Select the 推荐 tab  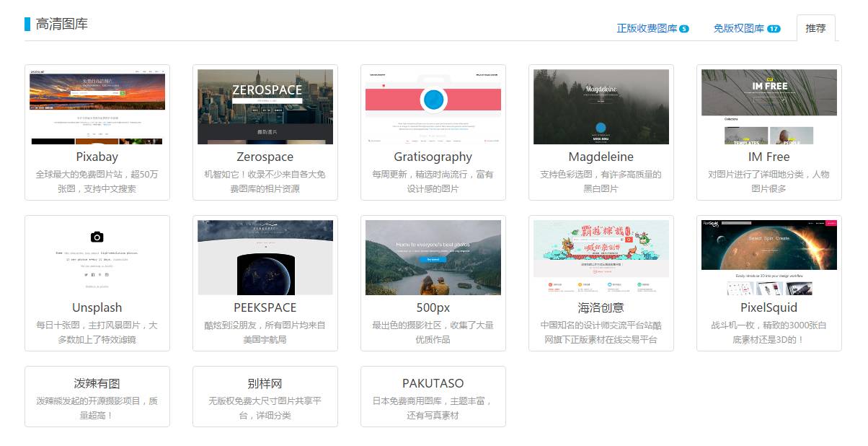tap(815, 28)
